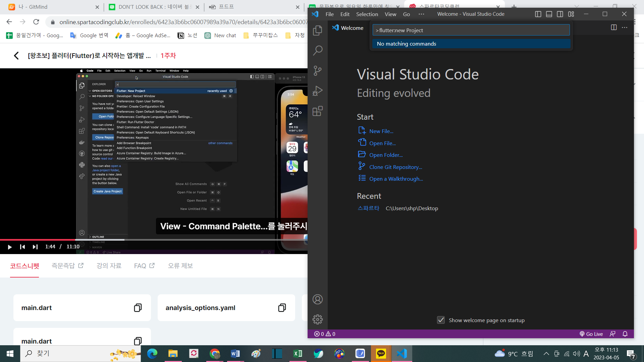The image size is (644, 362).
Task: Copy the analysis_options.yaml code snippet
Action: 282,308
